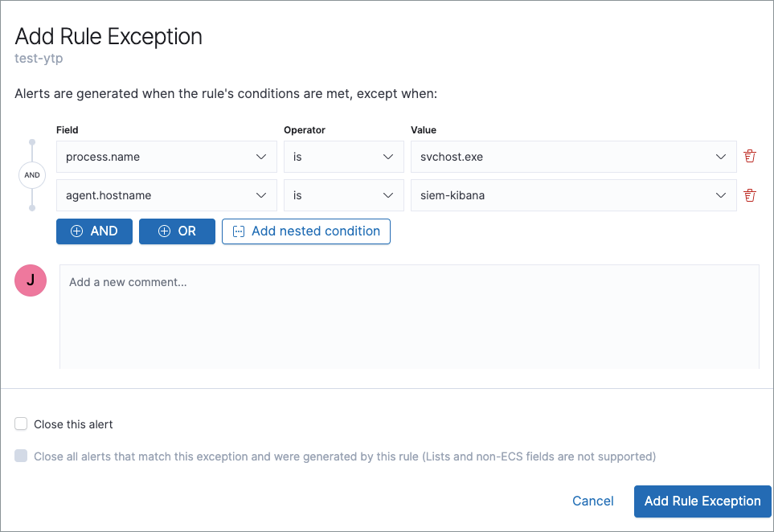
Task: Click the brackets icon on Add nested condition
Action: tap(238, 231)
